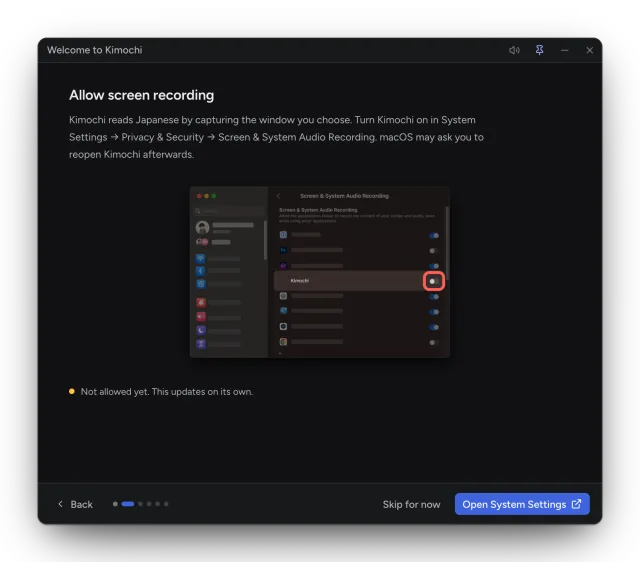Close the Welcome to Kimochi window
The height and width of the screenshot is (562, 640).
click(x=589, y=50)
